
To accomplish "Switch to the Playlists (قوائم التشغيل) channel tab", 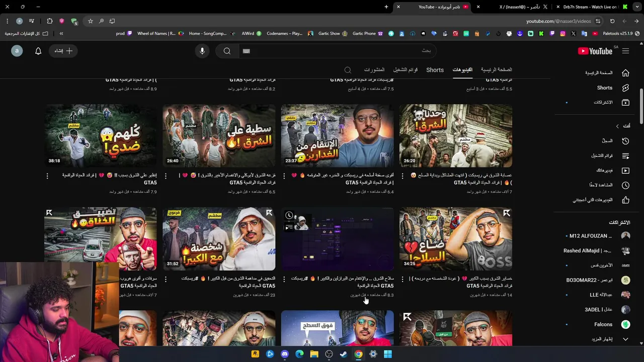I will tap(406, 70).
